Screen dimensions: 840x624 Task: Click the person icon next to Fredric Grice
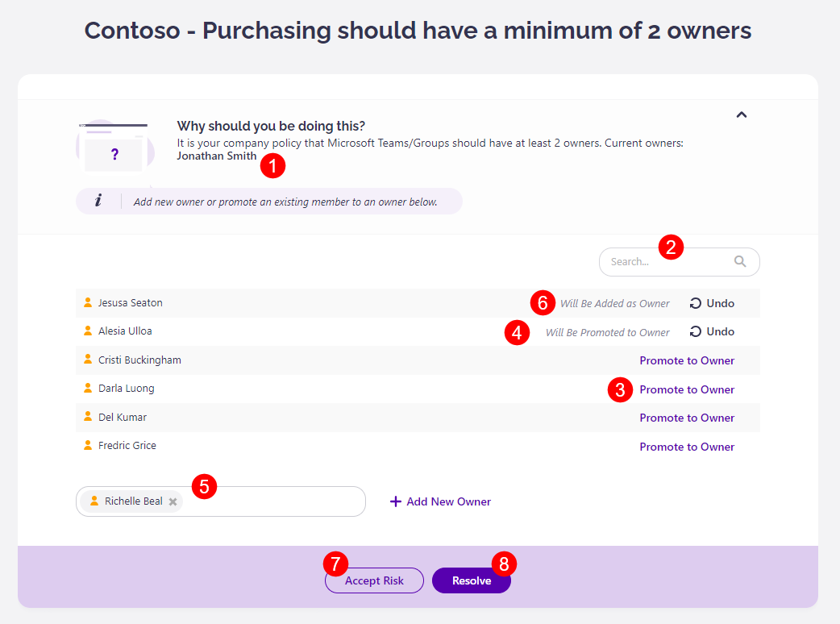tap(88, 445)
